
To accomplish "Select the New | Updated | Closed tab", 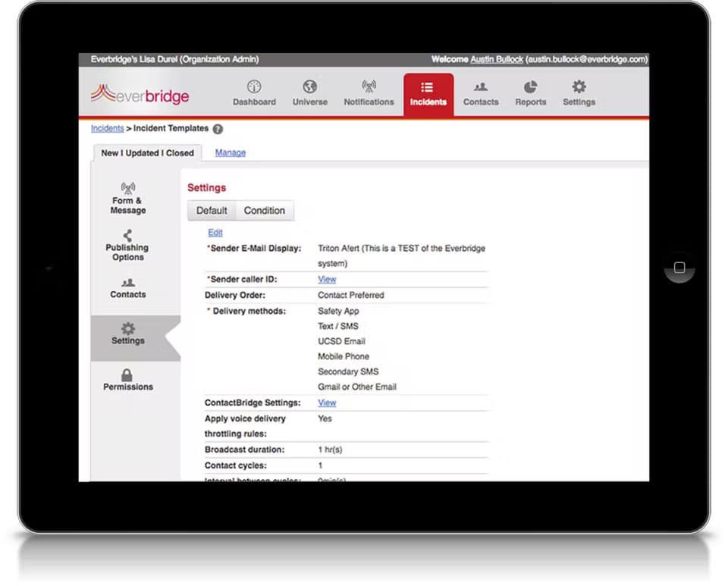I will point(147,152).
